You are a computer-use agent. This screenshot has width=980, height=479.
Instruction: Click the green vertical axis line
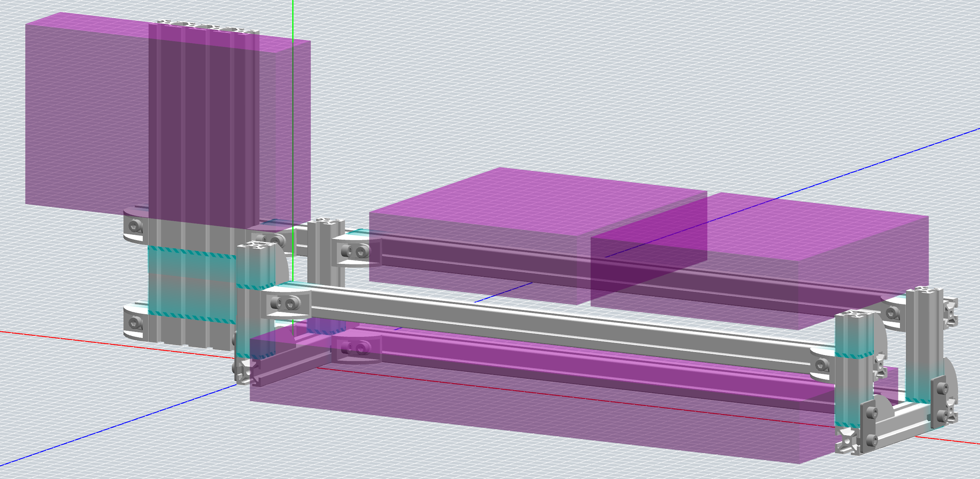point(293,19)
